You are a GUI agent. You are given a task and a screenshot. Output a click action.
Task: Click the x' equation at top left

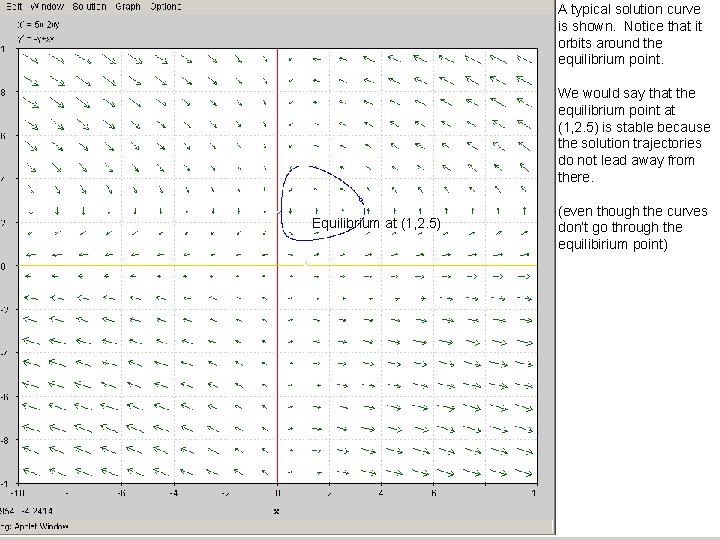point(38,25)
